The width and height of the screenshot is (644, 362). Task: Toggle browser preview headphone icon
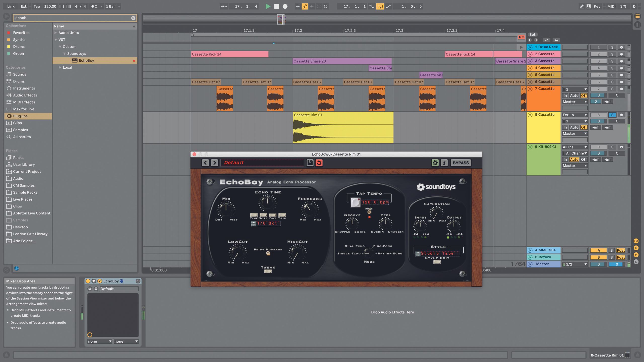click(x=17, y=268)
